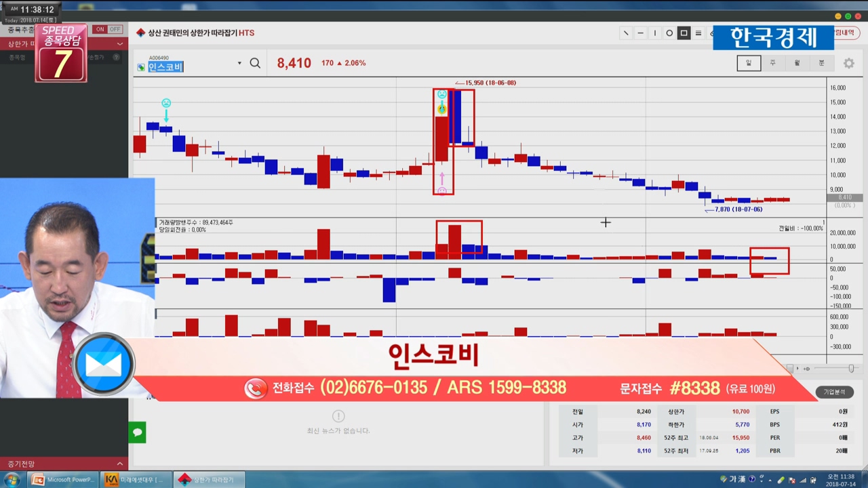Viewport: 868px width, 488px height.
Task: Select the rectangle drawing tool
Action: point(684,33)
